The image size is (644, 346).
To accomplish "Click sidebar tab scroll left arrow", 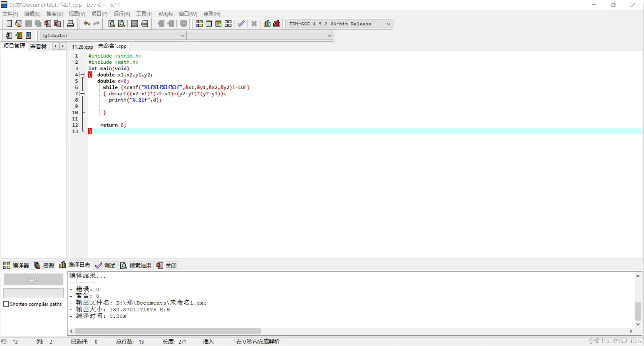I will coord(56,46).
